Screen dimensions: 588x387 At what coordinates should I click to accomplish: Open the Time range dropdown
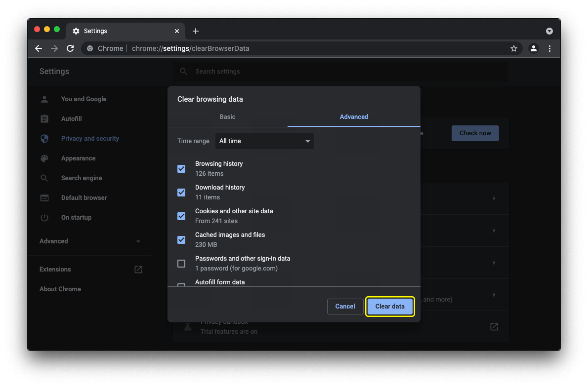[x=264, y=141]
